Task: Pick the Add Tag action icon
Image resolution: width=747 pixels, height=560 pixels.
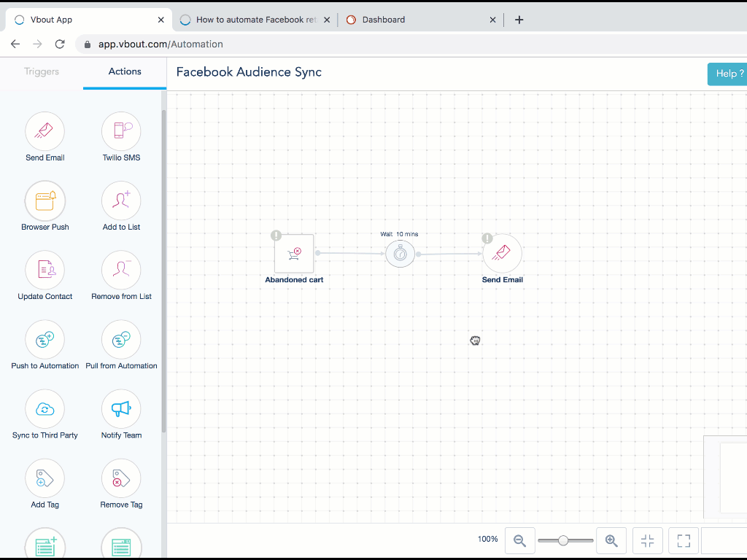Action: 44,478
